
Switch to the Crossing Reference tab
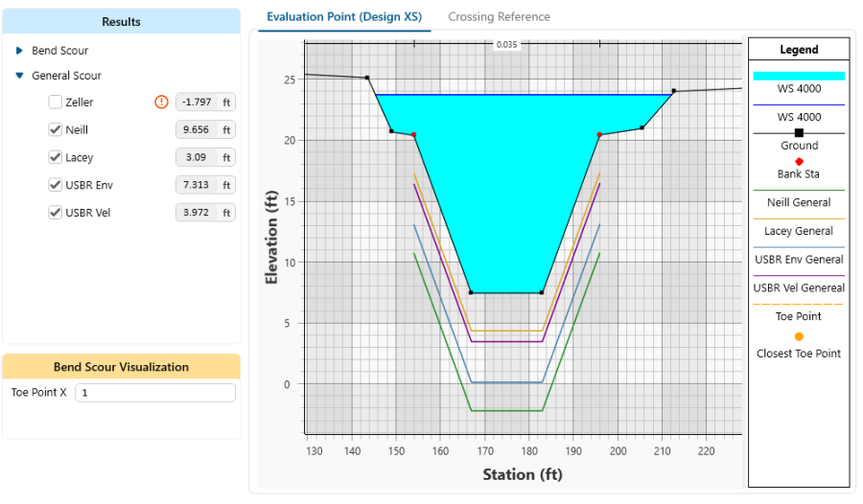click(499, 17)
